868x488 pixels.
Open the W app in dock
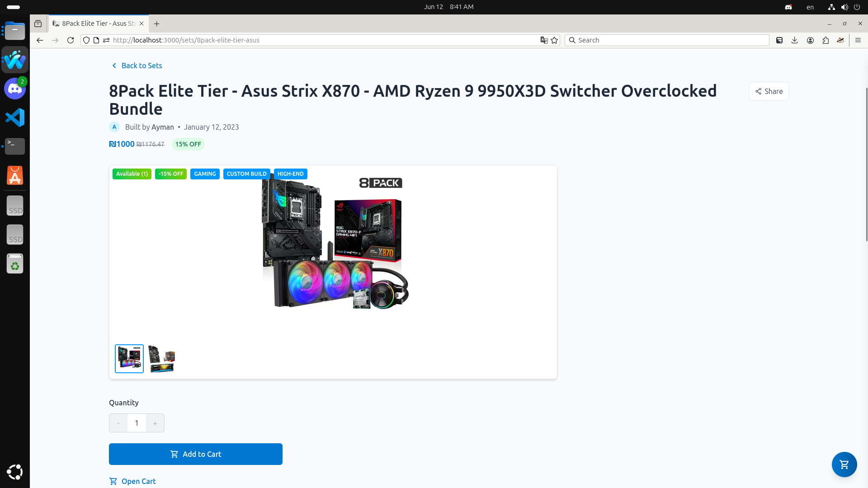coord(15,60)
